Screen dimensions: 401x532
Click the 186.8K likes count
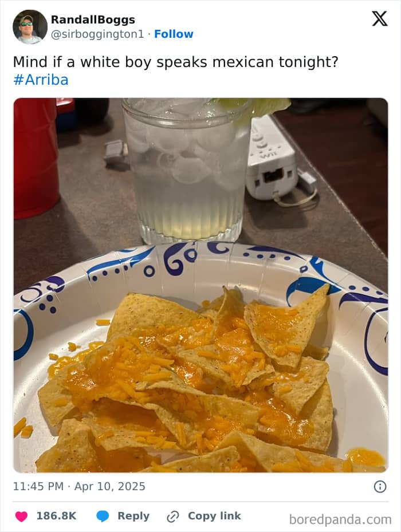pyautogui.click(x=56, y=516)
